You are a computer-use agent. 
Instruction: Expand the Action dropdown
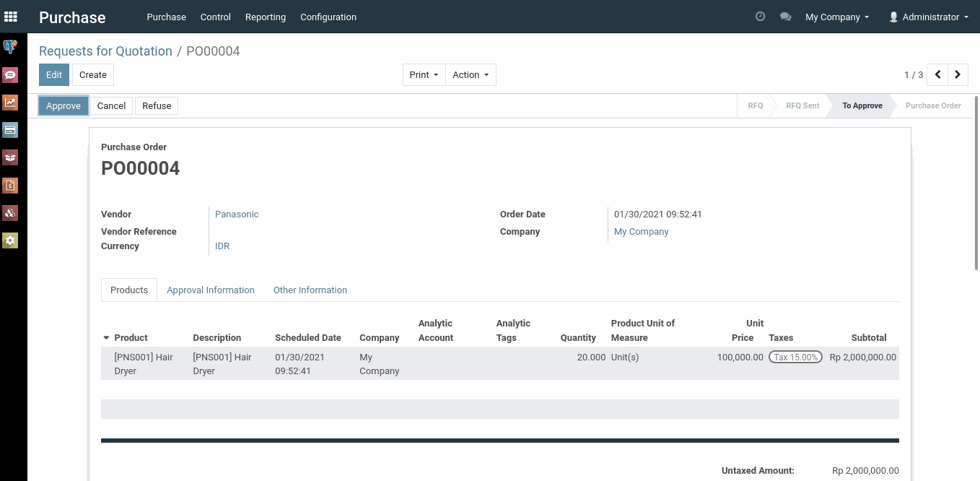(x=471, y=75)
